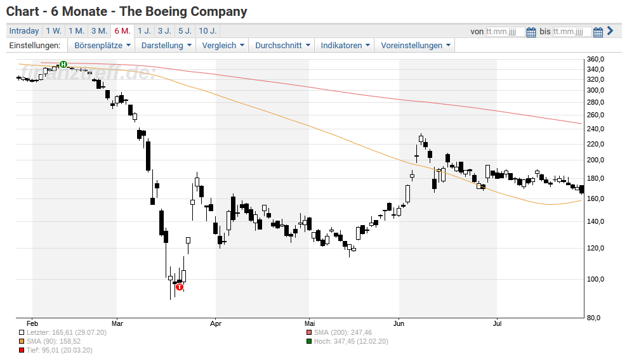The image size is (627, 364).
Task: Click the green Hoch legend swatch
Action: [x=308, y=341]
